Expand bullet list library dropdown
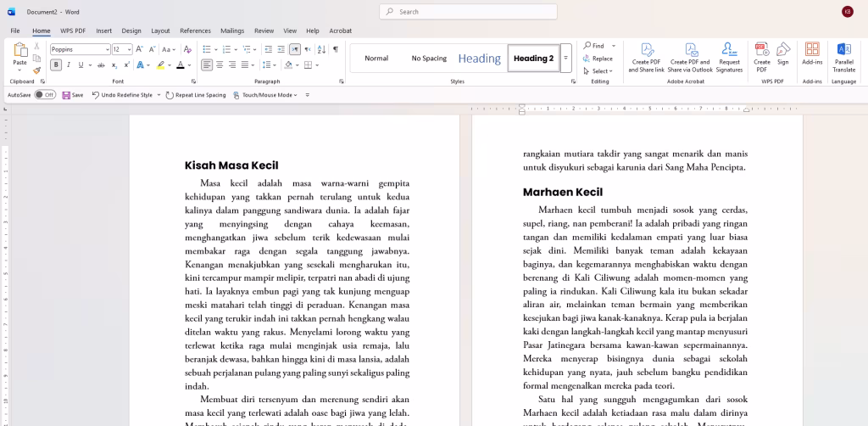The height and width of the screenshot is (426, 868). [x=216, y=49]
